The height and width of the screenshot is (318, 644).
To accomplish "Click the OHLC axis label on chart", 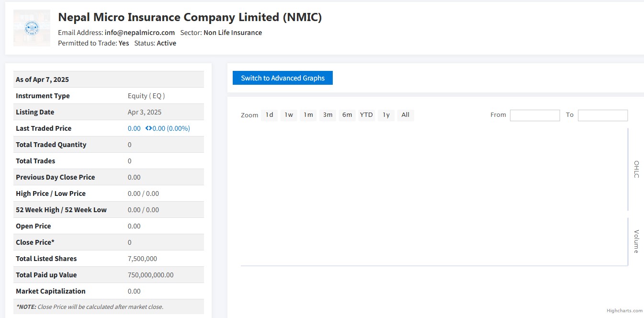I will 636,170.
